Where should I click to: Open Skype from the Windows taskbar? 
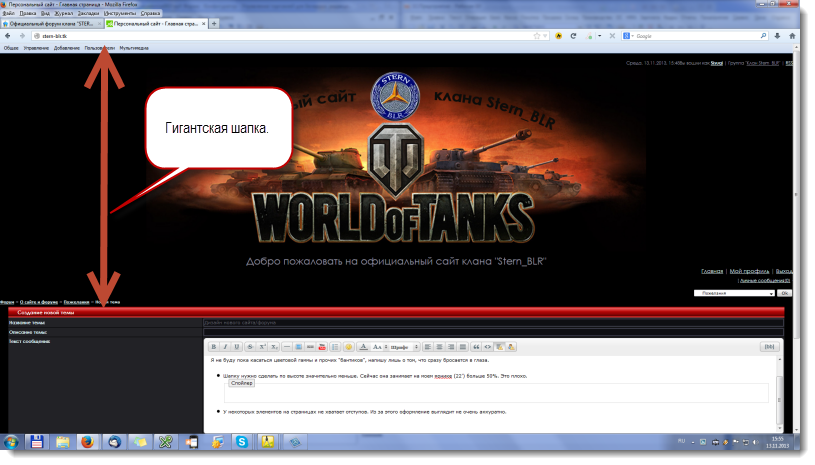click(242, 442)
